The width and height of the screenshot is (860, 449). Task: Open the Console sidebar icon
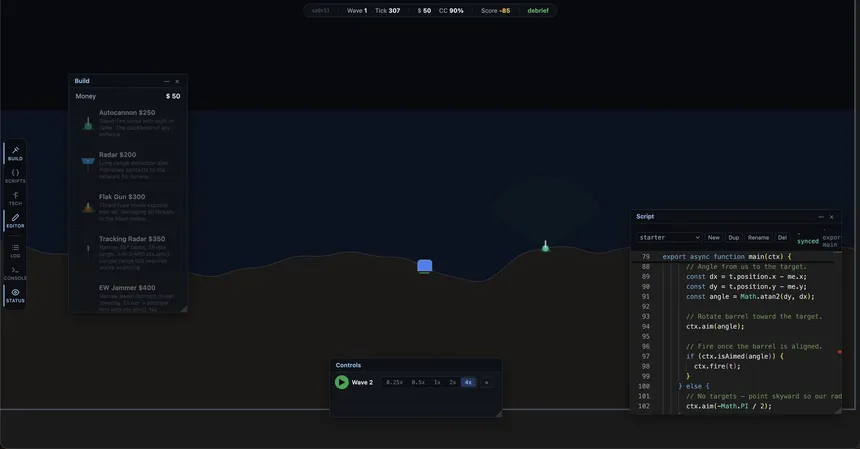coord(15,274)
